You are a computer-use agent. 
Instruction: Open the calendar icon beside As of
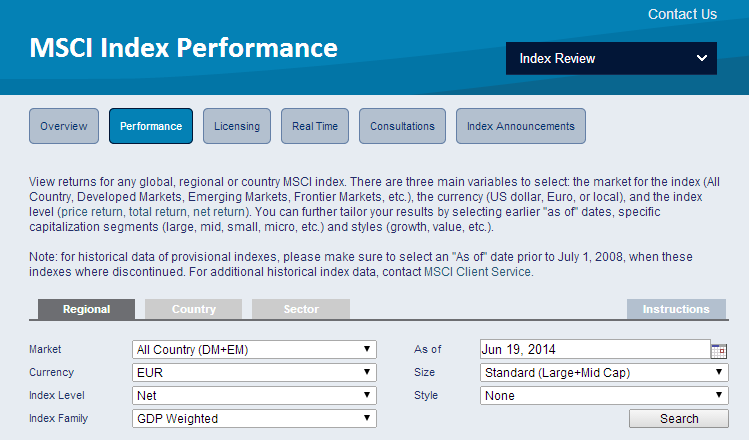point(718,351)
